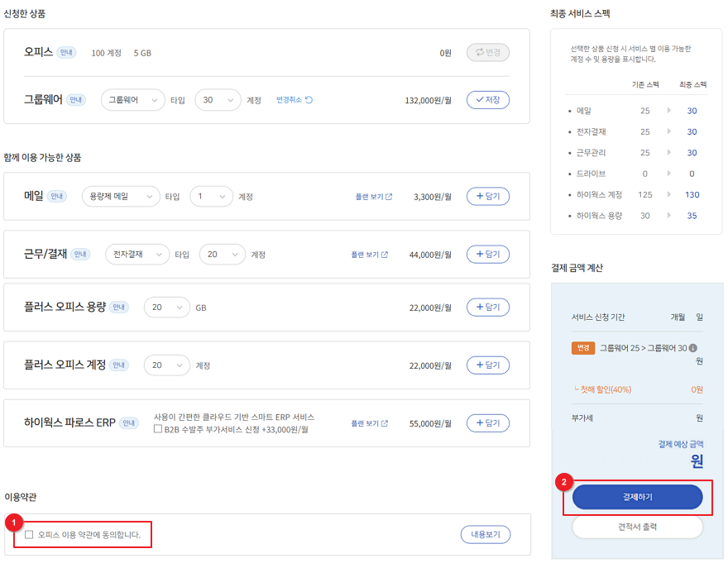Image resolution: width=728 pixels, height=563 pixels.
Task: Click 내용보기 to view the terms
Action: coord(485,535)
